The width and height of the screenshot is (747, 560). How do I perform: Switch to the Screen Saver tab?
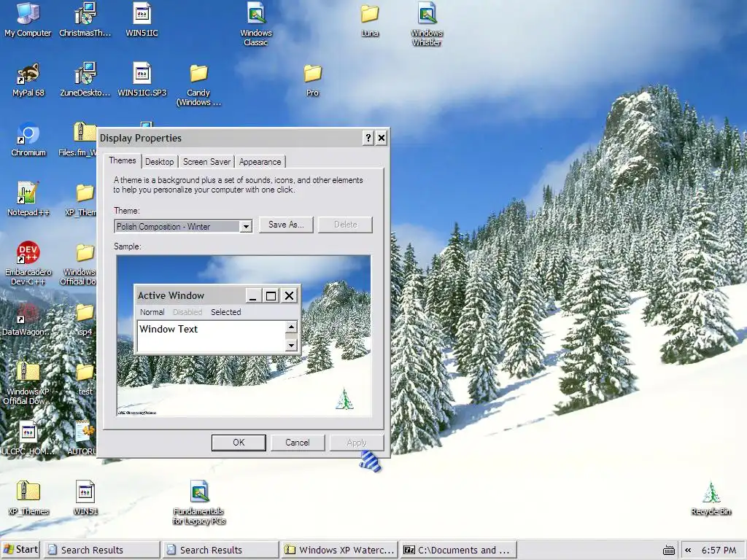click(x=206, y=162)
